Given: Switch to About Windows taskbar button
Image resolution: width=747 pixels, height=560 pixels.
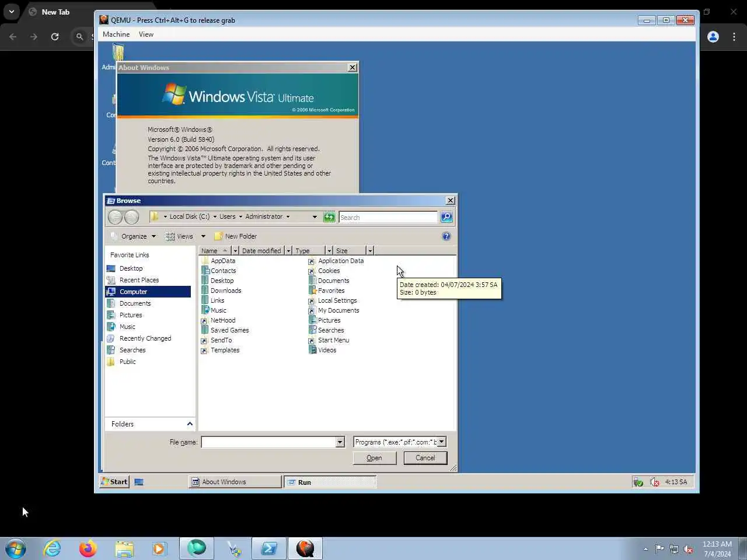Looking at the screenshot, I should [x=235, y=482].
